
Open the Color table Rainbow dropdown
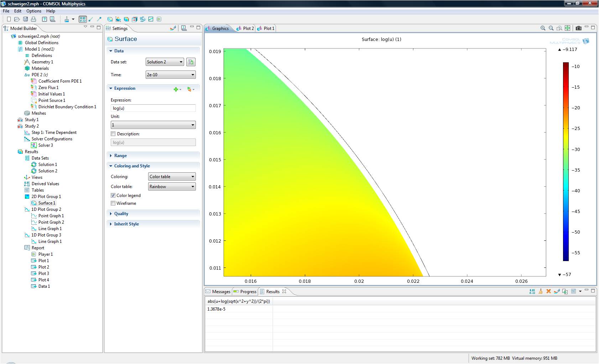(x=172, y=187)
